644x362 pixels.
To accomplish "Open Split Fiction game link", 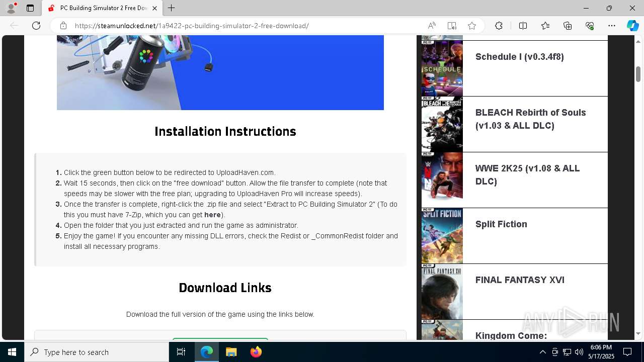I will [x=501, y=224].
